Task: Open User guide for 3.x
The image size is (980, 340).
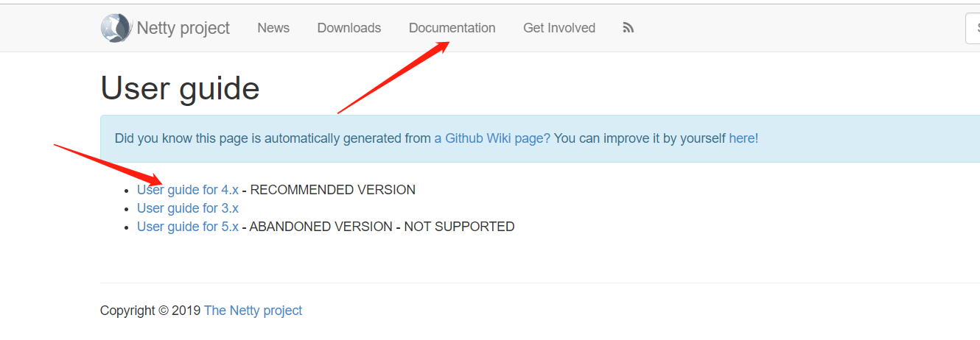Action: point(188,208)
